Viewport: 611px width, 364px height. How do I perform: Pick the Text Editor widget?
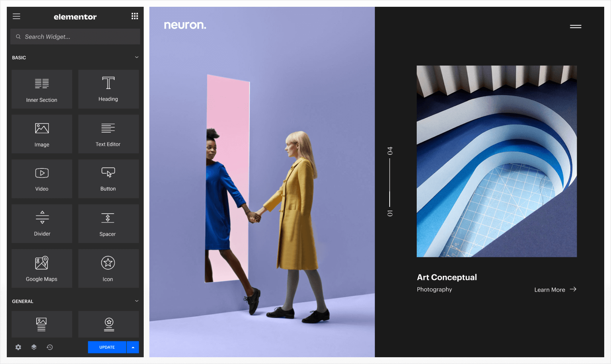(x=108, y=134)
